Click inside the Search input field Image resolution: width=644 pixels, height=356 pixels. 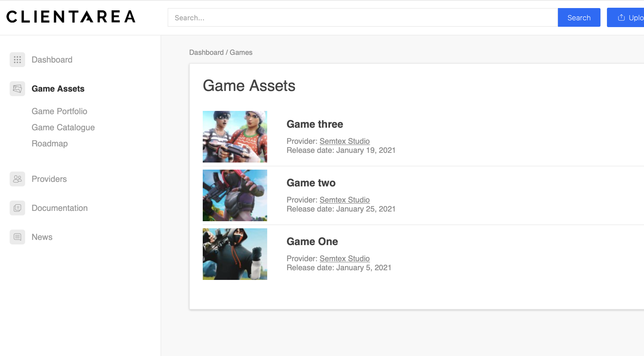click(362, 18)
